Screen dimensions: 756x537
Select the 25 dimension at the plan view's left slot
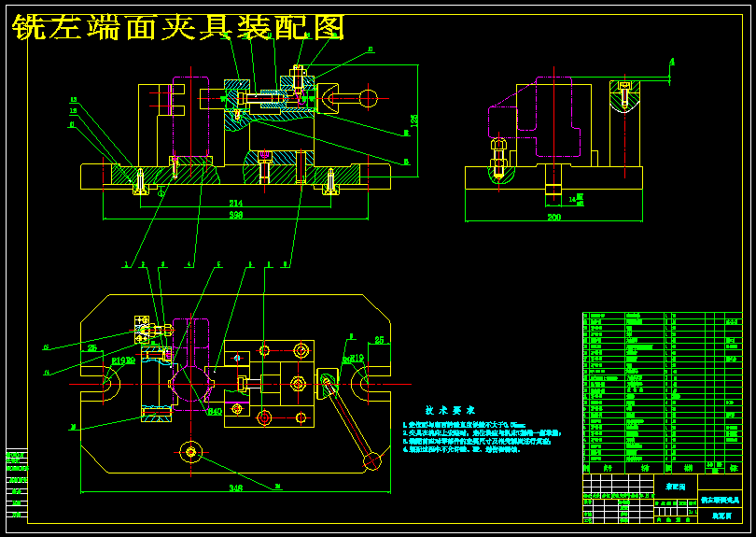tap(92, 347)
